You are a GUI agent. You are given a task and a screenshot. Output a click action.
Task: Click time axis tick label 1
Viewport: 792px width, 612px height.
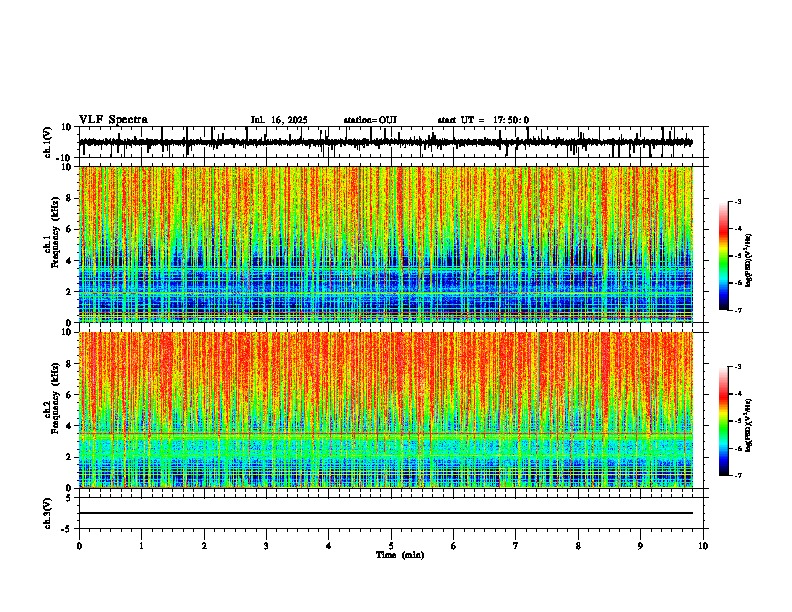(x=141, y=546)
